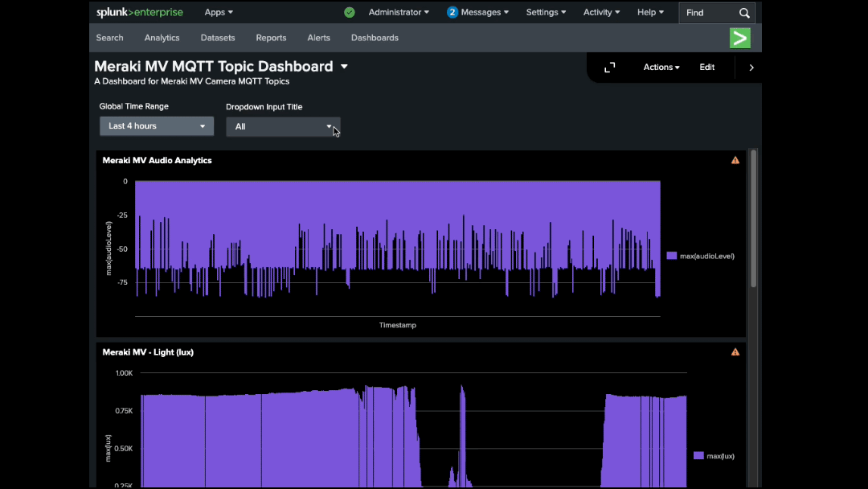Open the Messages dropdown menu

(x=485, y=12)
